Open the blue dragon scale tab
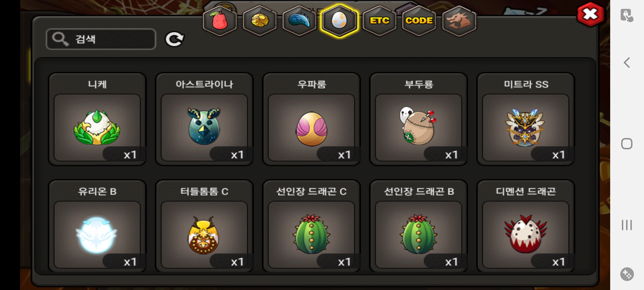This screenshot has height=290, width=644. (299, 21)
